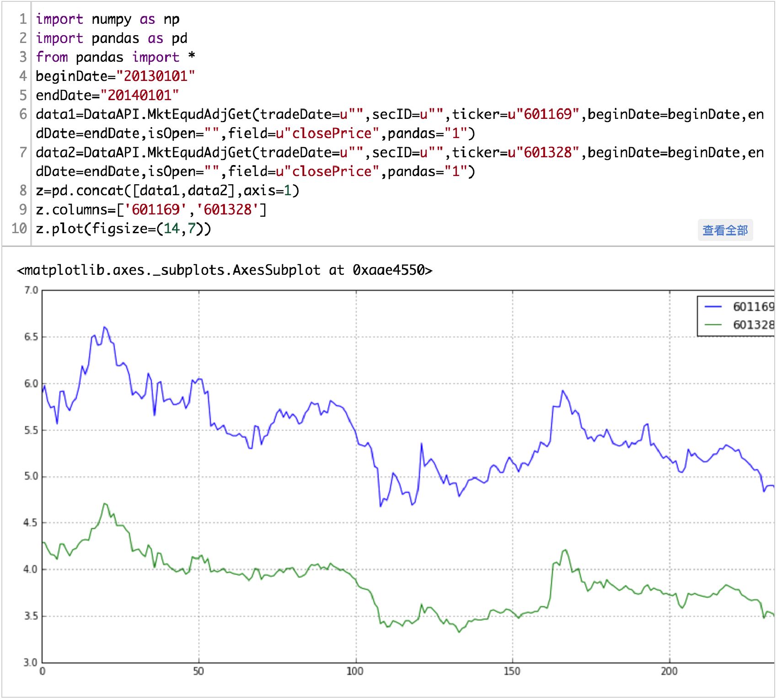Place cursor on the z=pd.concat line
The height and width of the screenshot is (700, 777).
click(167, 190)
